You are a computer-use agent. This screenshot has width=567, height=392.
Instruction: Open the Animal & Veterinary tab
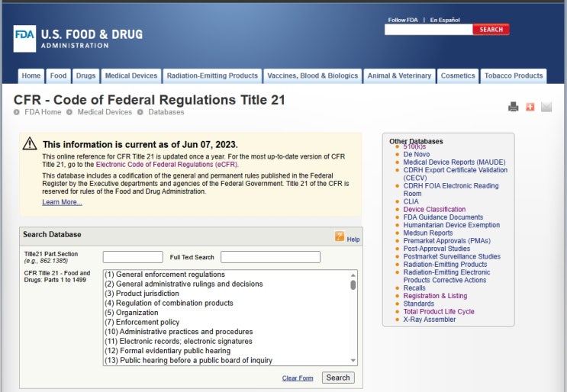pyautogui.click(x=399, y=76)
